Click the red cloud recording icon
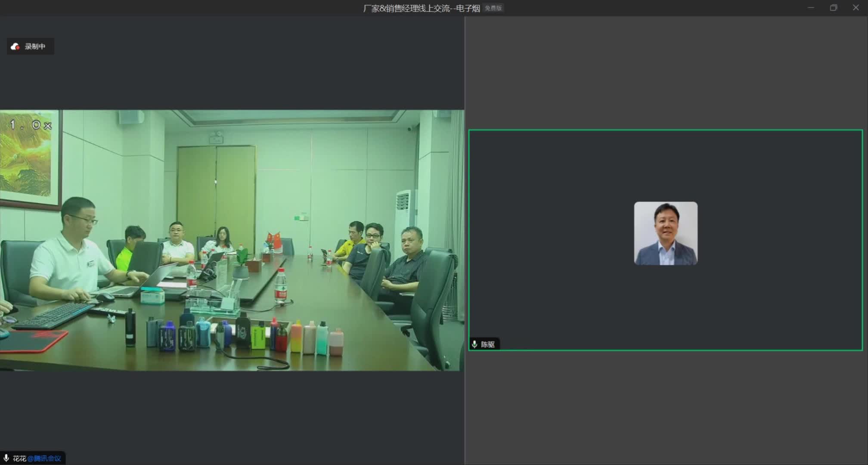 15,46
